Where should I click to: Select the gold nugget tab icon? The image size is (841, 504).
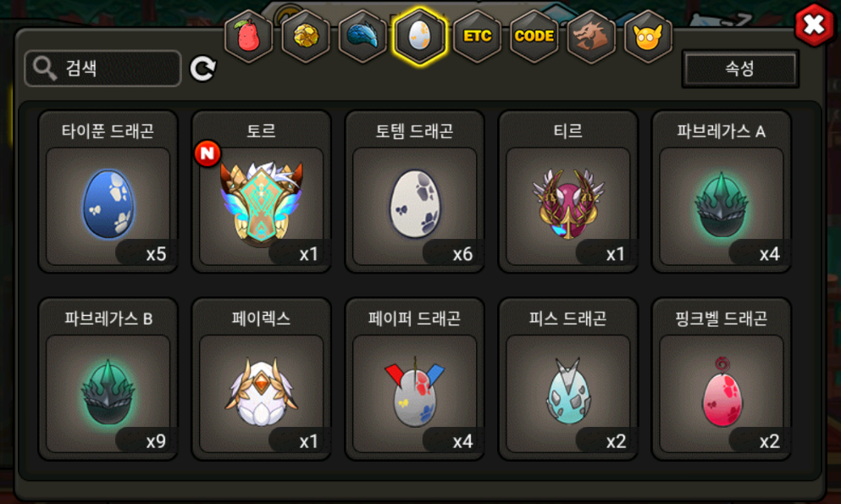[306, 36]
